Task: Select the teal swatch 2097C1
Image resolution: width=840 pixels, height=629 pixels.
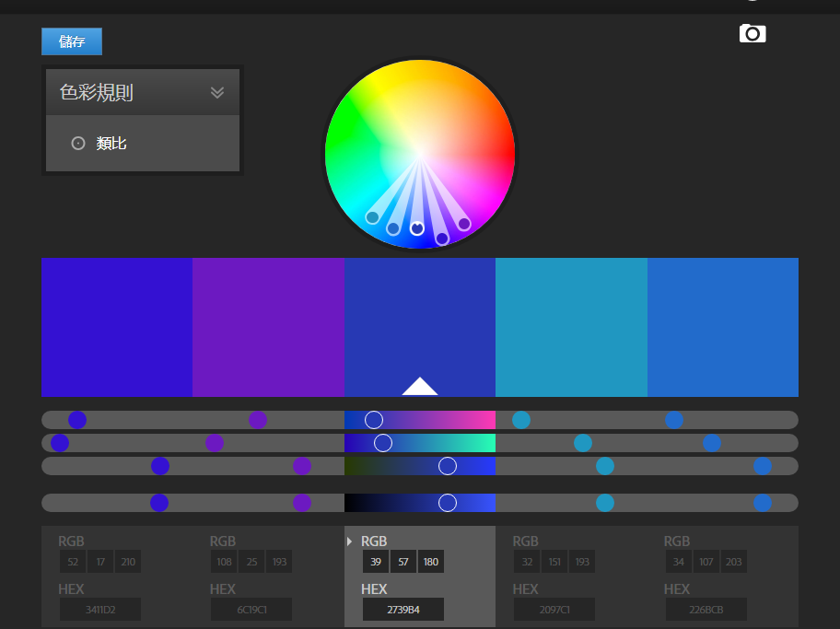Action: [572, 327]
